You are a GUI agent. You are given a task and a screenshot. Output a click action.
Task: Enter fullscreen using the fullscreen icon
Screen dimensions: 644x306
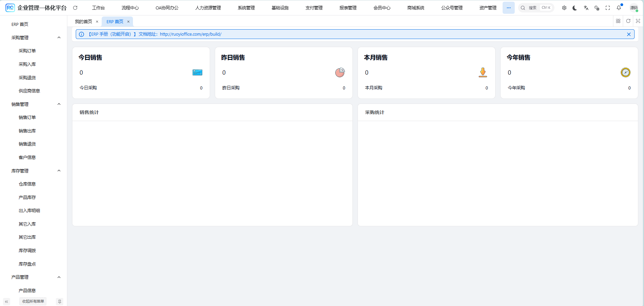(608, 7)
